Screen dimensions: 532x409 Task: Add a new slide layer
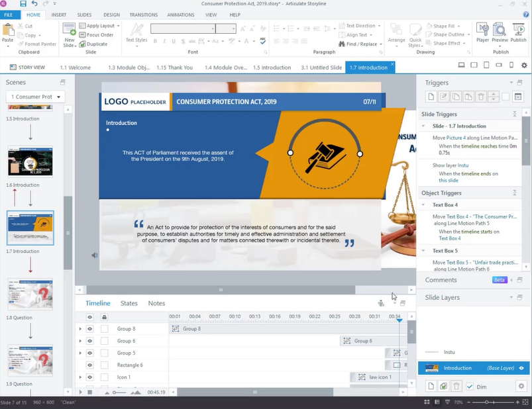click(x=431, y=386)
